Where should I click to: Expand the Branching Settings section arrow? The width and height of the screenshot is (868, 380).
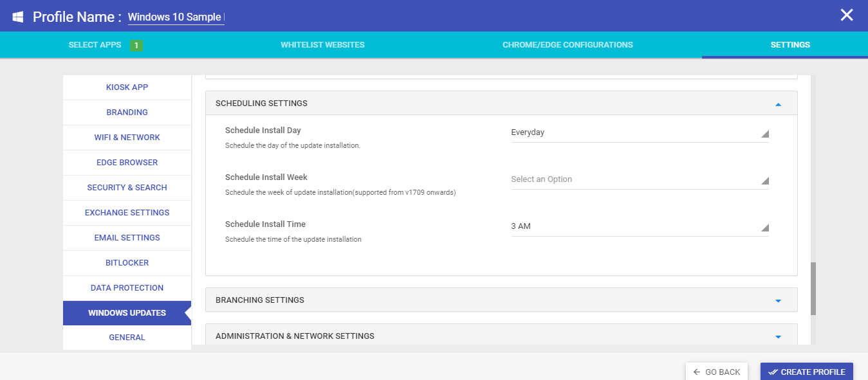click(778, 300)
